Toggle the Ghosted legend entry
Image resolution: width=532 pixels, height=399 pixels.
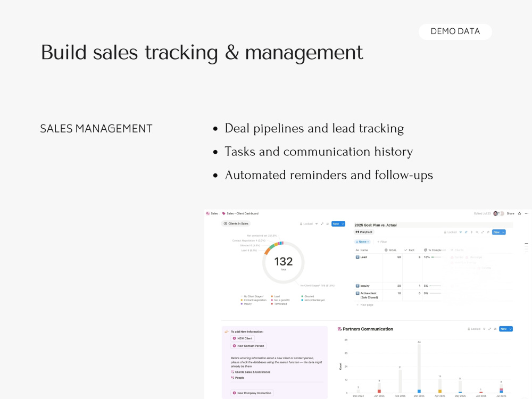(x=307, y=296)
